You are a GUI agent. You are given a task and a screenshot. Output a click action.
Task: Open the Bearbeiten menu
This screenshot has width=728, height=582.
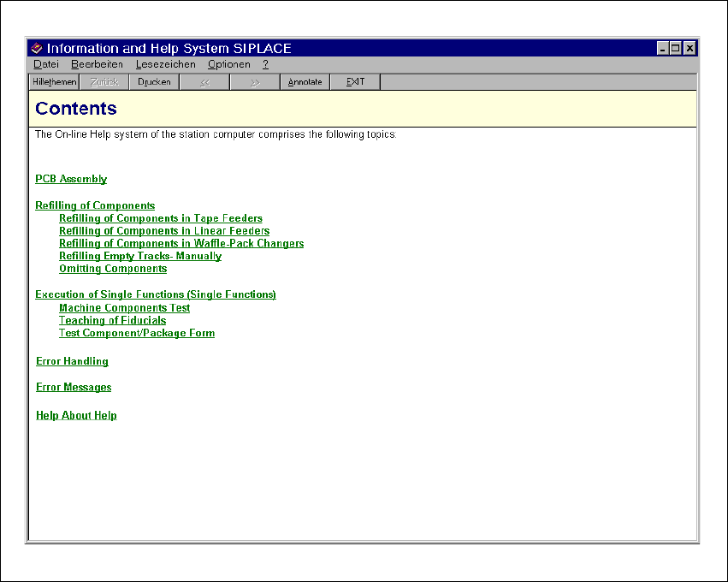pos(97,64)
